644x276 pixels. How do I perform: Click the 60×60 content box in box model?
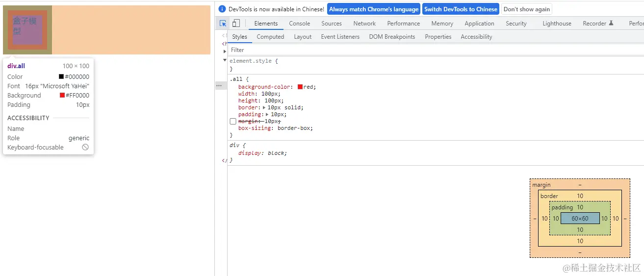(x=580, y=219)
